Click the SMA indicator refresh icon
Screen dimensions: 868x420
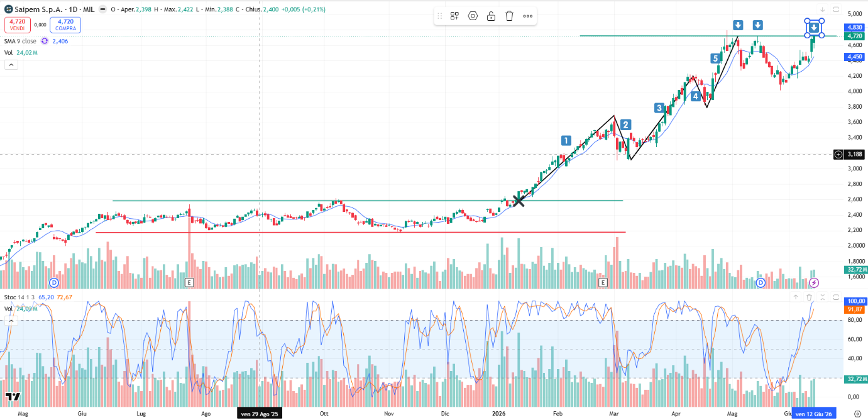click(45, 41)
